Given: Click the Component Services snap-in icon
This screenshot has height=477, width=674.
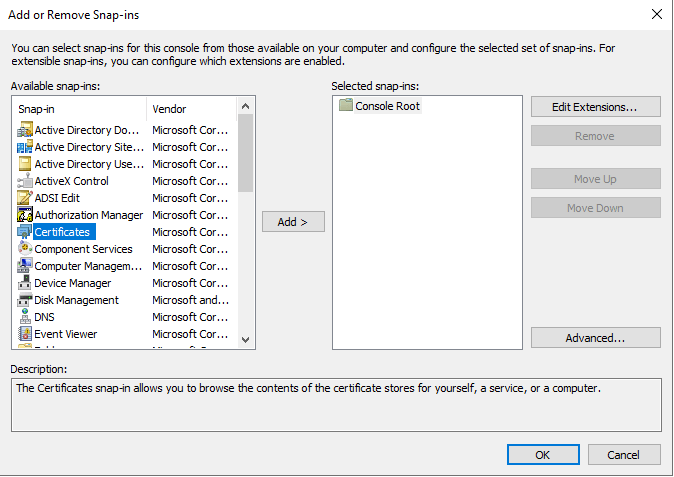Looking at the screenshot, I should [x=25, y=249].
